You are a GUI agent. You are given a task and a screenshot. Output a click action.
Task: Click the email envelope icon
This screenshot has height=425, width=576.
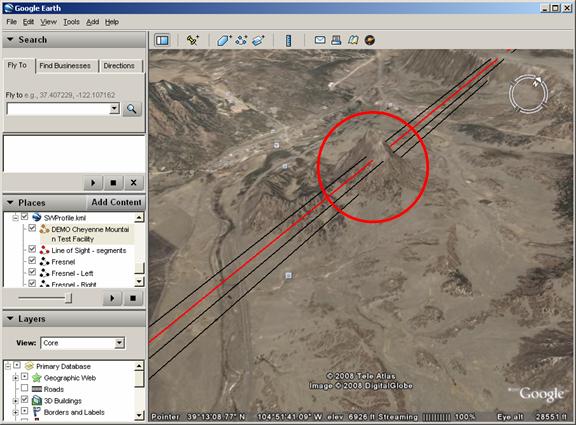[320, 40]
